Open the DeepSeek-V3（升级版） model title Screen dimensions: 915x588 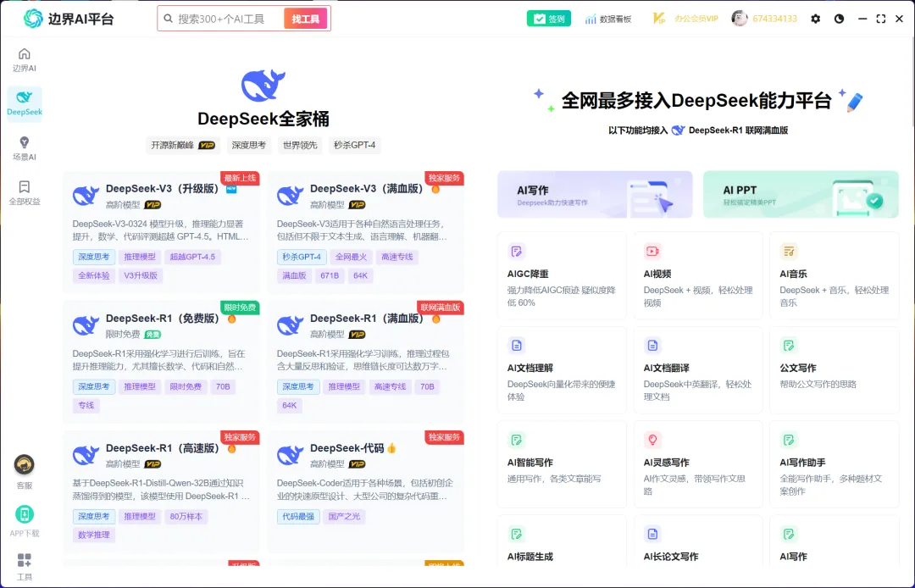click(x=162, y=189)
